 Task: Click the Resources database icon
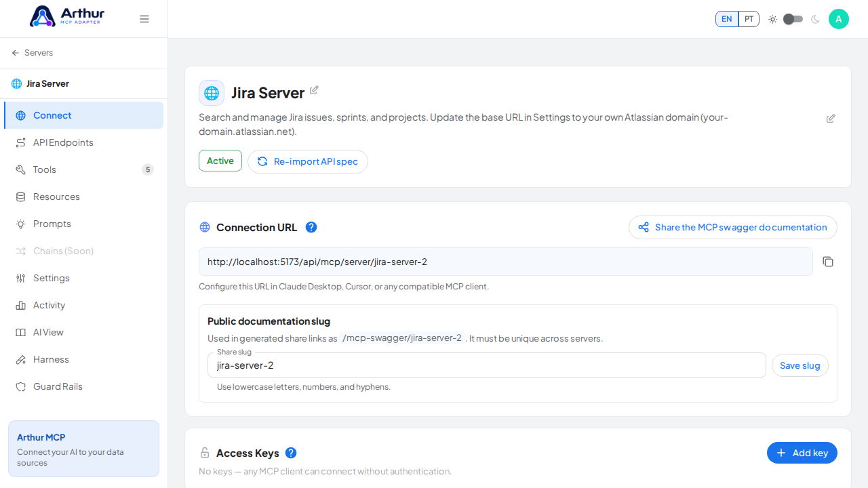pyautogui.click(x=21, y=197)
